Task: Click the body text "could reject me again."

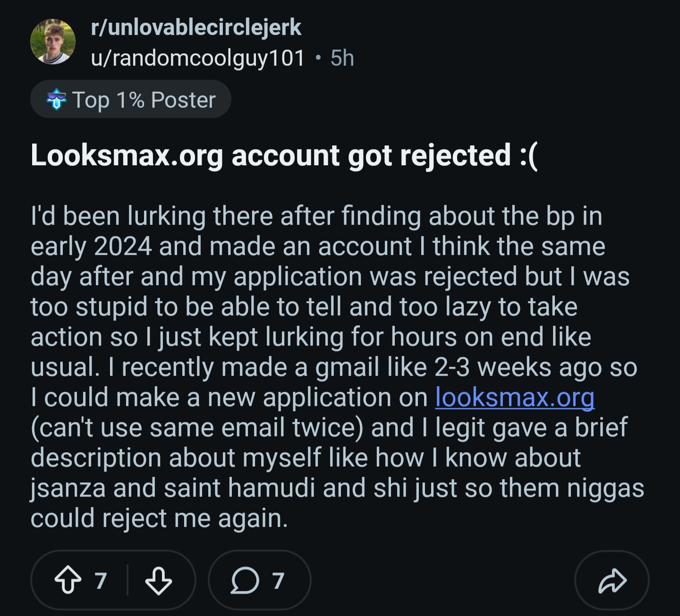Action: pos(159,518)
